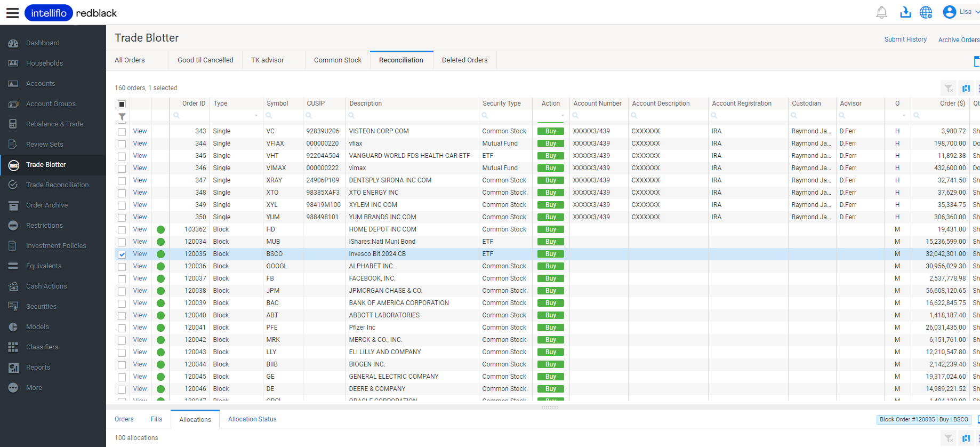
Task: Check the order 343 VC row
Action: click(122, 132)
